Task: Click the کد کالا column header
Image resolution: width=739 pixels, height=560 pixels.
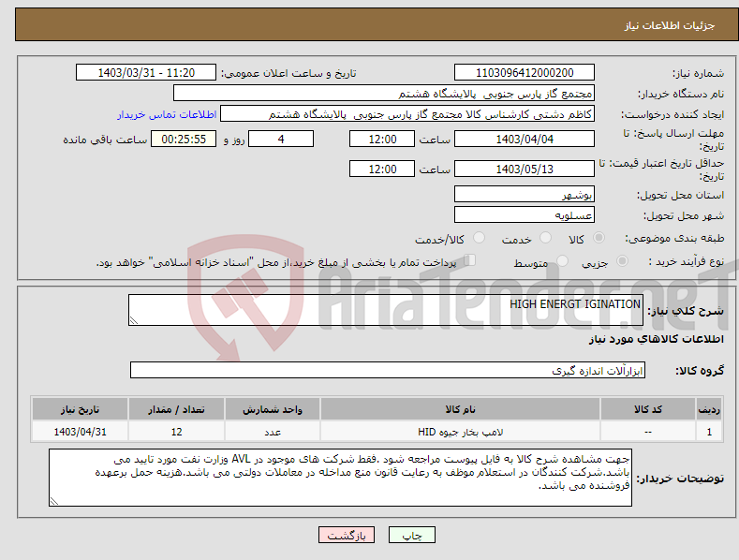Action: 648,409
